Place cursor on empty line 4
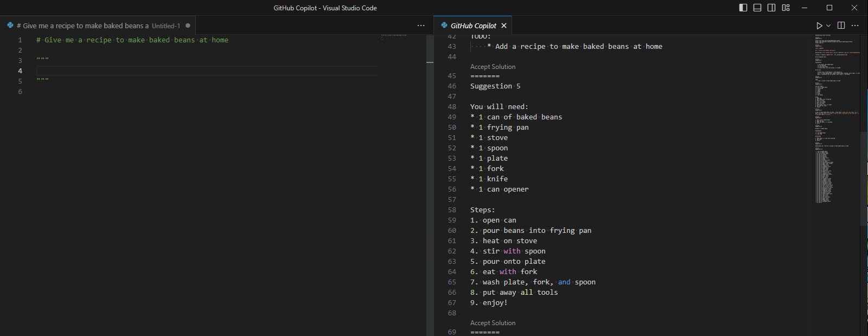Viewport: 868px width, 336px height. click(206, 71)
